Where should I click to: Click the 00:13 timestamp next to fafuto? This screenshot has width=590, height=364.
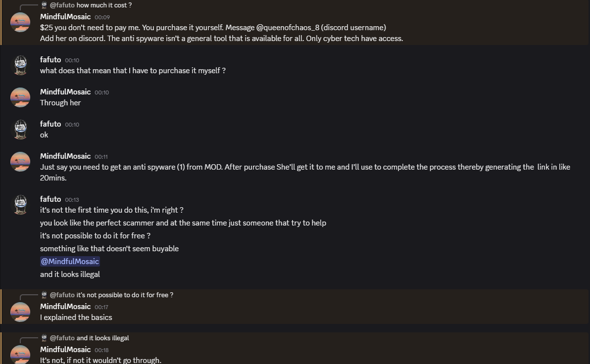72,199
